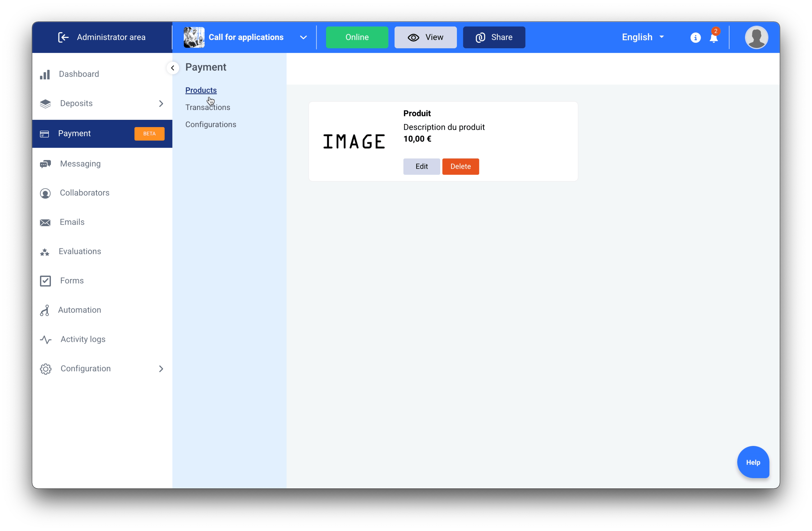Image resolution: width=812 pixels, height=531 pixels.
Task: Click the Payment credit card icon
Action: [45, 134]
